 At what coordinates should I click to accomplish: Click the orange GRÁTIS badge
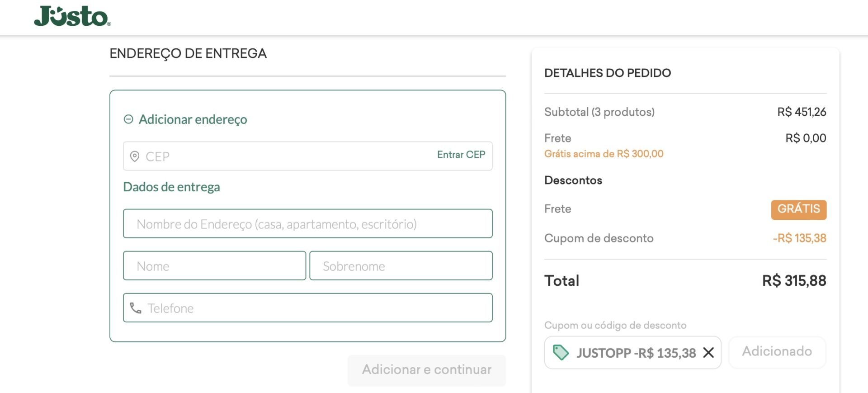pyautogui.click(x=799, y=209)
